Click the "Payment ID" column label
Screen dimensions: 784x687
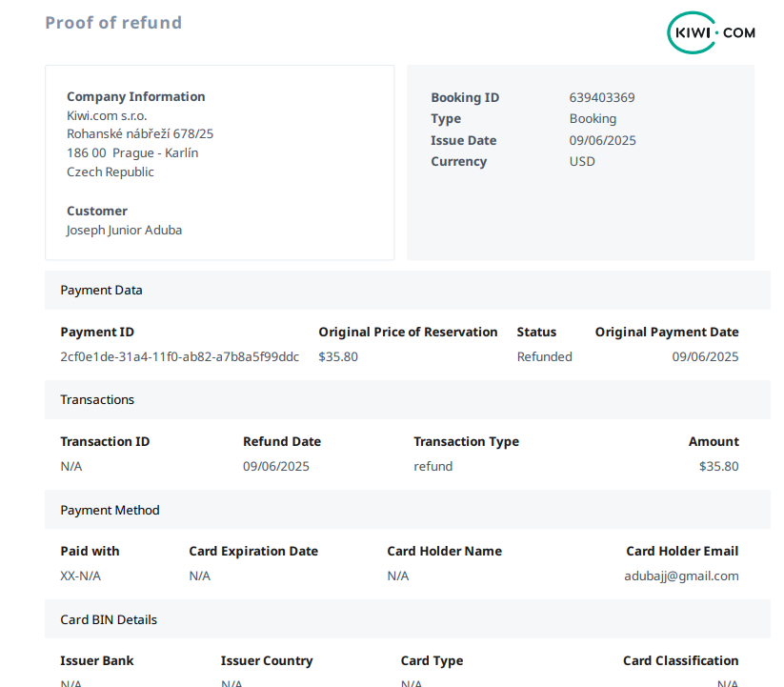97,332
